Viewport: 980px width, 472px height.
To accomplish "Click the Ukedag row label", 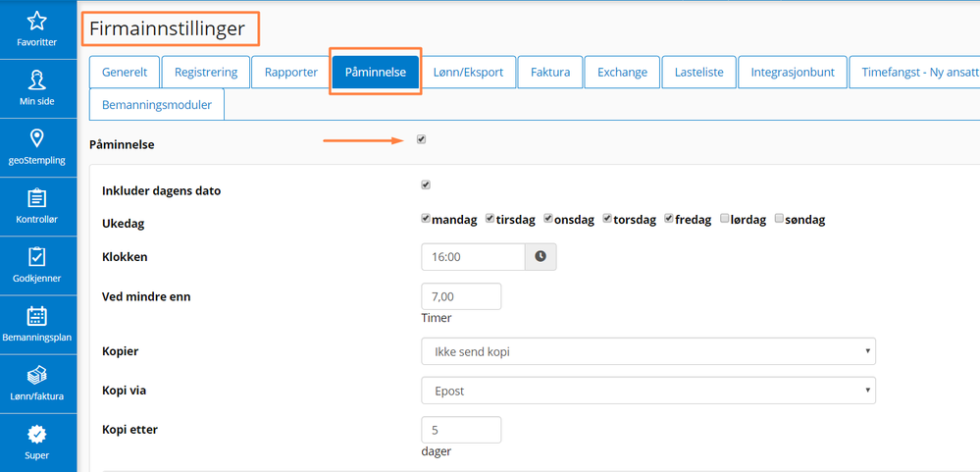I will point(124,224).
